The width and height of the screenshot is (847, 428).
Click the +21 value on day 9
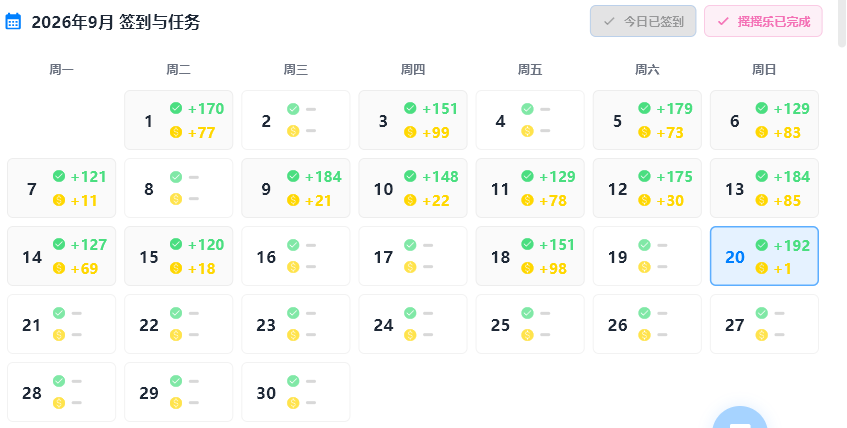[x=319, y=200]
